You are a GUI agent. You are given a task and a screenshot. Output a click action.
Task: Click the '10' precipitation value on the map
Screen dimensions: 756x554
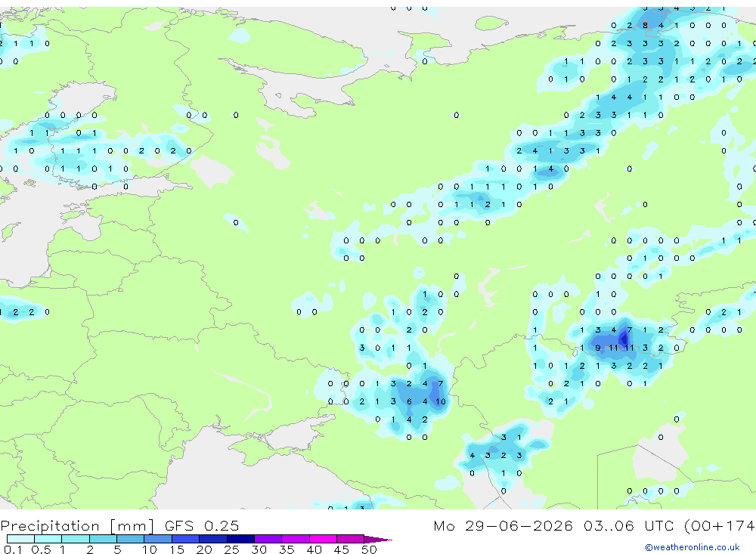[x=441, y=401]
